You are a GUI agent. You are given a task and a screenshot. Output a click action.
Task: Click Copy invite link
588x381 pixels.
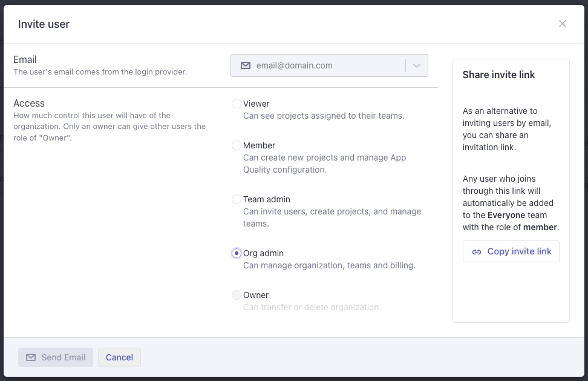coord(511,251)
